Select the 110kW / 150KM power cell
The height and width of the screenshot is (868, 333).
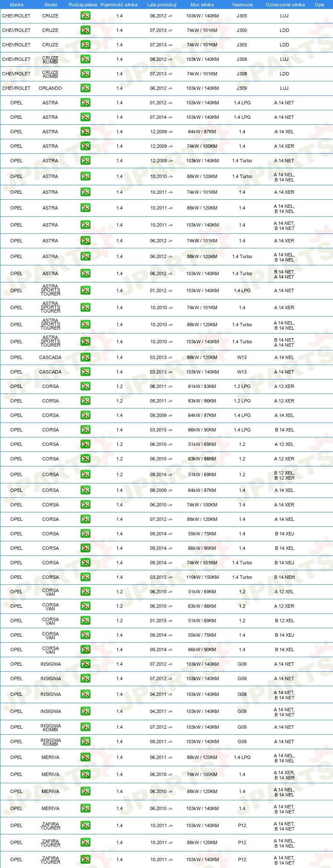coord(202,577)
